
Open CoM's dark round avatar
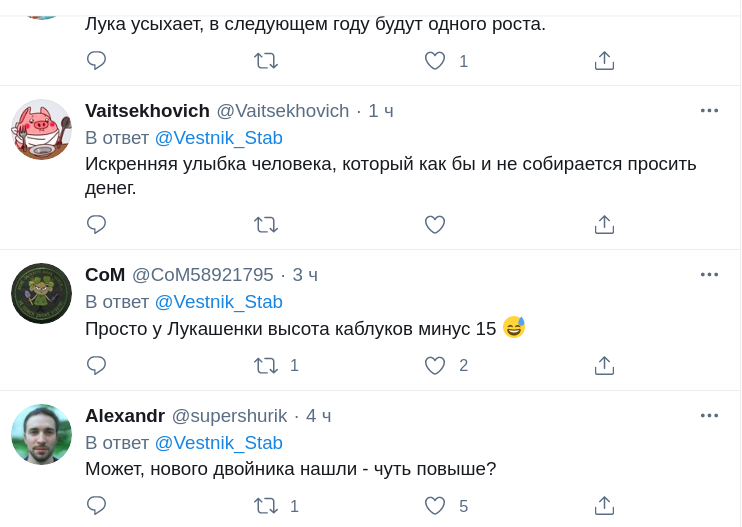point(41,293)
